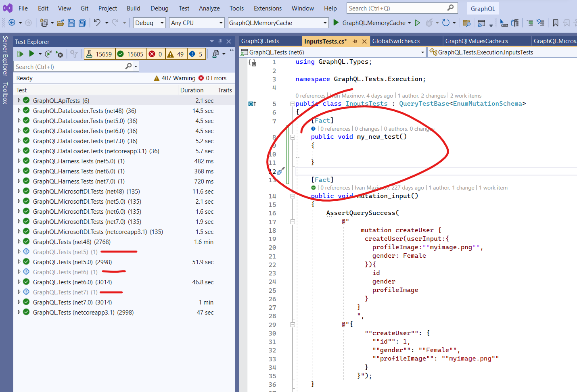Screen dimensions: 577x392
Task: Expand GraphQL.Tests (netcoreapp3.1) (2998) node
Action: [19, 312]
